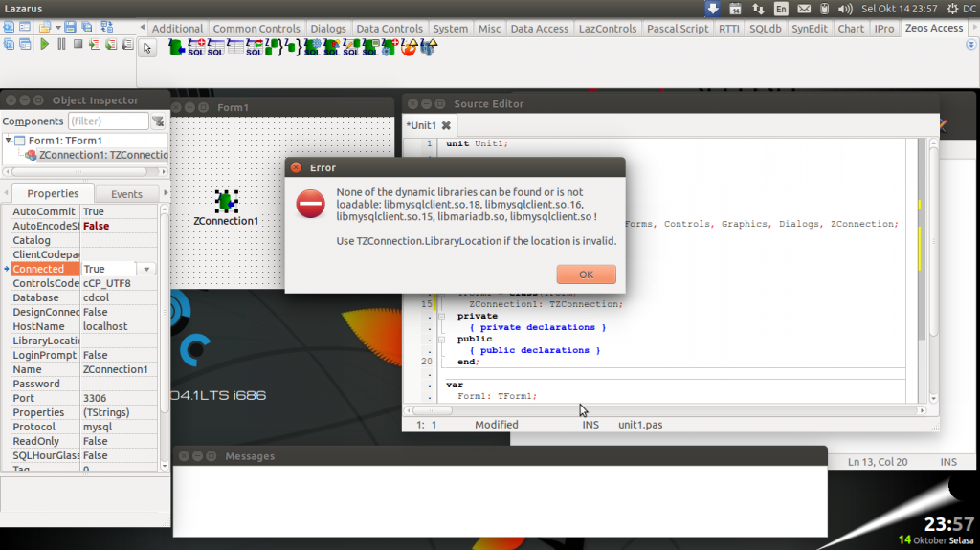Viewport: 980px width, 550px height.
Task: Select the TZSQLMonitor component icon
Action: pos(370,47)
